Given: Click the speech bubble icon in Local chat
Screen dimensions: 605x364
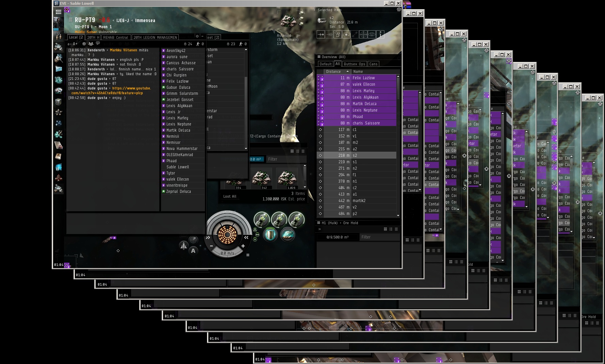Looking at the screenshot, I should pyautogui.click(x=98, y=44).
